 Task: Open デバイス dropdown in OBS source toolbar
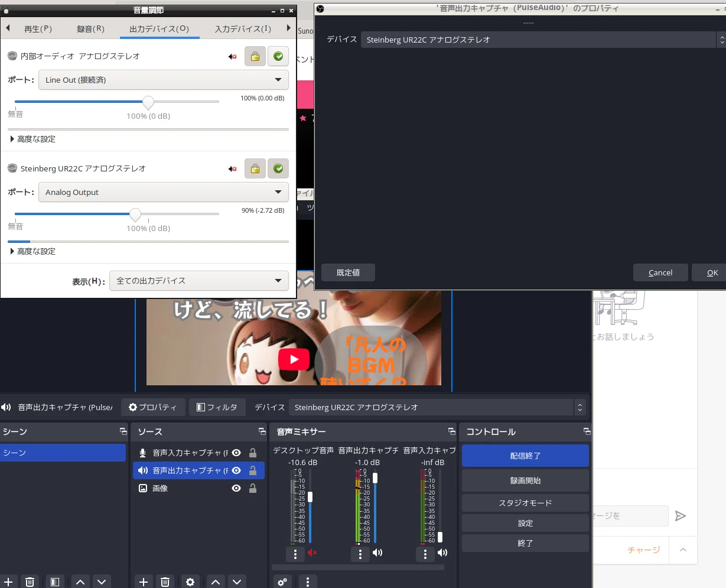[437, 407]
